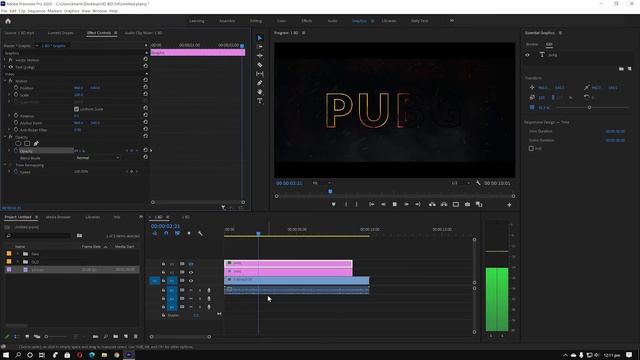
Task: Open playback resolution dropdown
Action: (x=460, y=183)
